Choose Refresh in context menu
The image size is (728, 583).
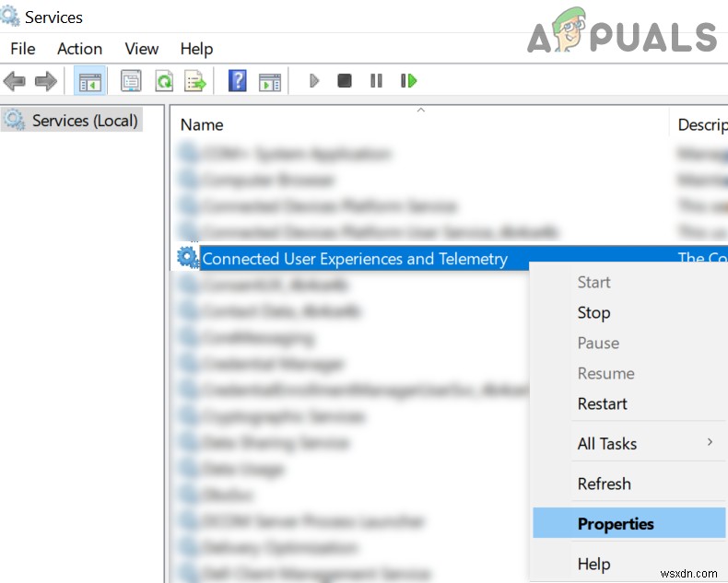point(629,484)
